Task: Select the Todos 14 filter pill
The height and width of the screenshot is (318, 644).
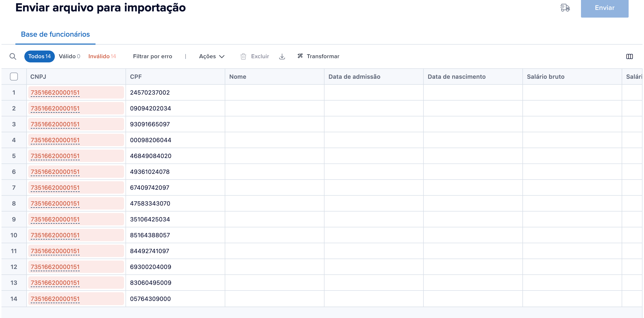Action: tap(39, 56)
